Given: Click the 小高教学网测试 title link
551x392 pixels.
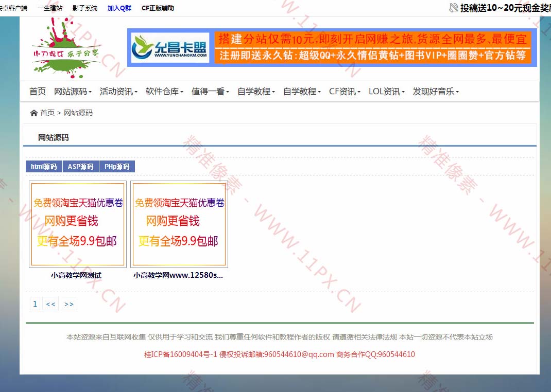Looking at the screenshot, I should click(x=76, y=276).
